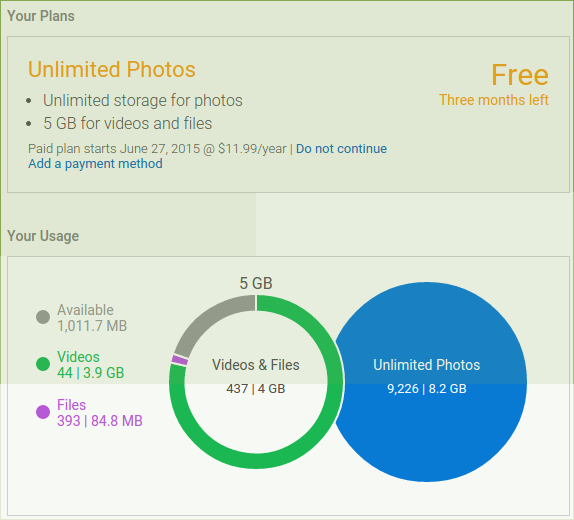This screenshot has height=520, width=574.
Task: Click the Videos & Files chart center
Action: [256, 376]
